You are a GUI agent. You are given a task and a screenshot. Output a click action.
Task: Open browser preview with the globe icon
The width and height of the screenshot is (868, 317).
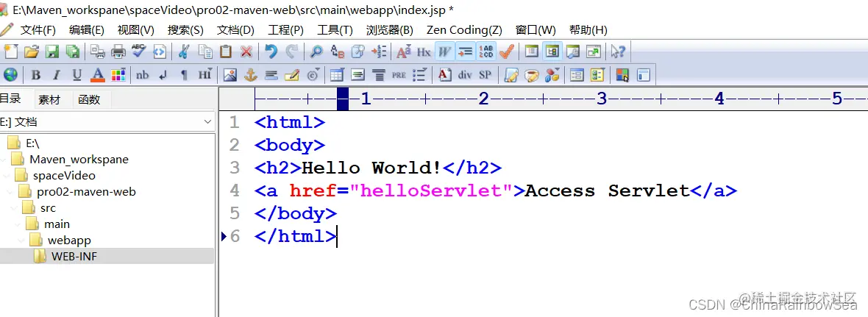click(10, 75)
